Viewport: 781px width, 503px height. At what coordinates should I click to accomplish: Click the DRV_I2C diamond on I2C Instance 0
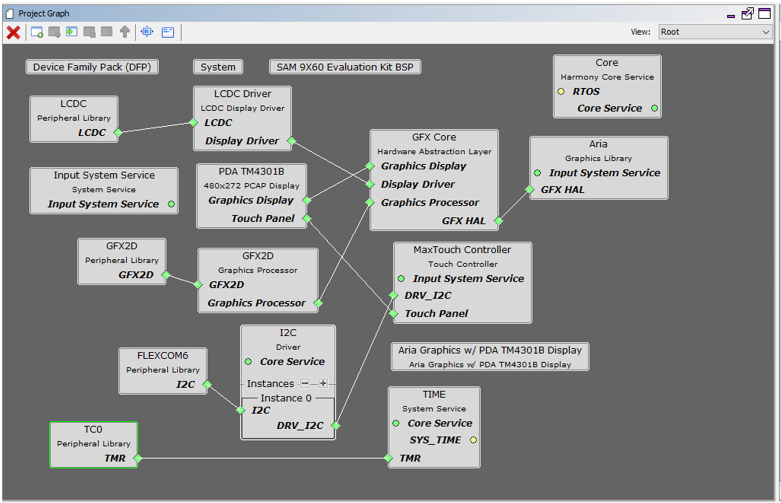[336, 425]
